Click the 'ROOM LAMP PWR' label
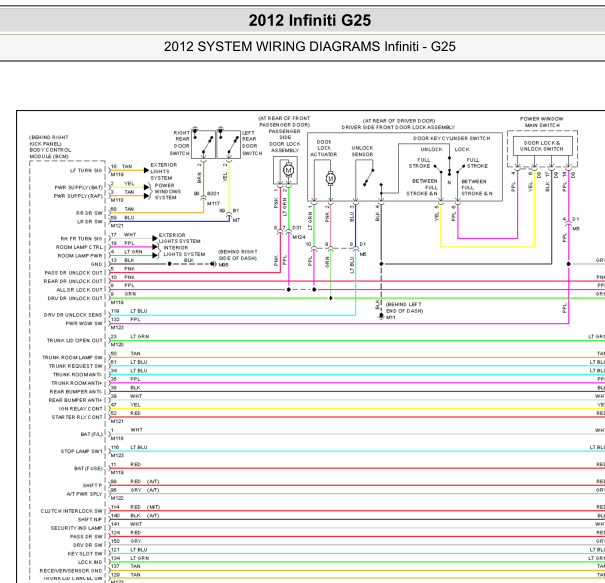The image size is (605, 583). (x=80, y=256)
